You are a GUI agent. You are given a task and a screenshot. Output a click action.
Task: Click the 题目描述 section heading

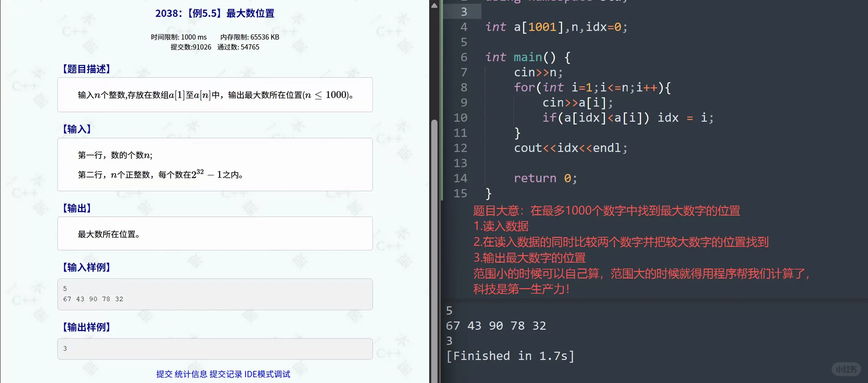coord(86,69)
